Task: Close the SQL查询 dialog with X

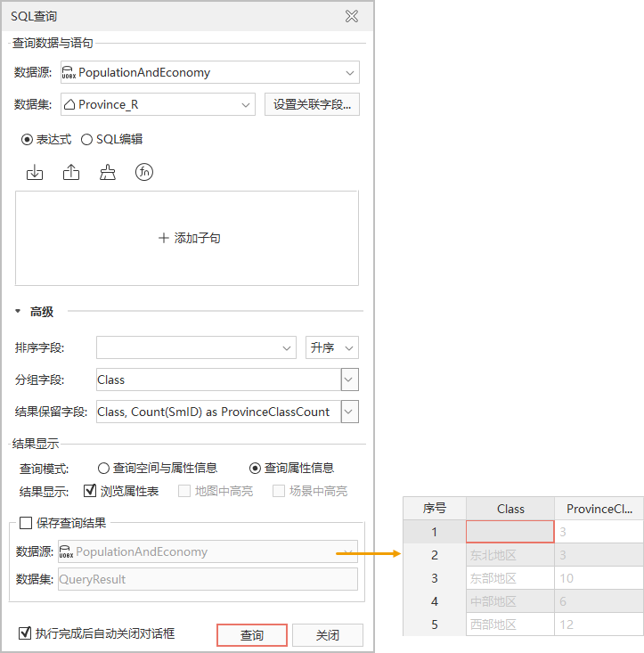Action: pyautogui.click(x=352, y=16)
